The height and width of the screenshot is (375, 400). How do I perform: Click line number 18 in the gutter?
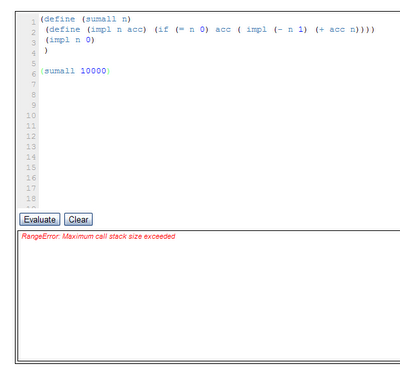tap(31, 199)
